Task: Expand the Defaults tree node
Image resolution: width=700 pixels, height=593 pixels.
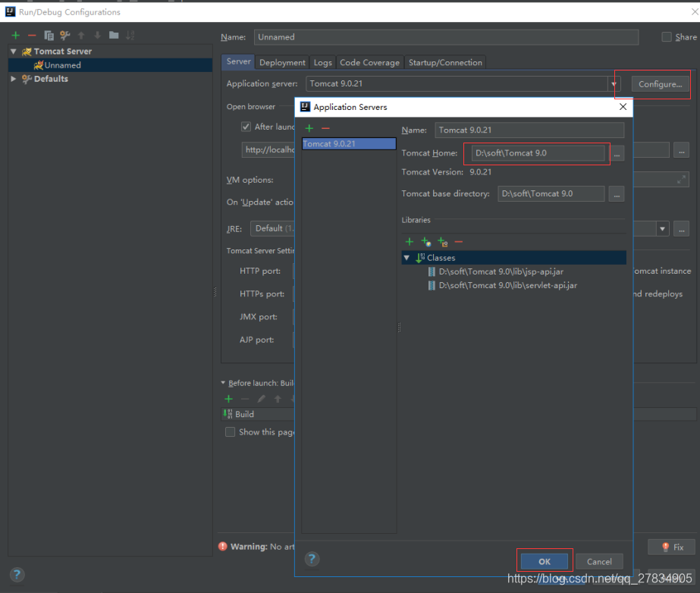Action: point(14,79)
